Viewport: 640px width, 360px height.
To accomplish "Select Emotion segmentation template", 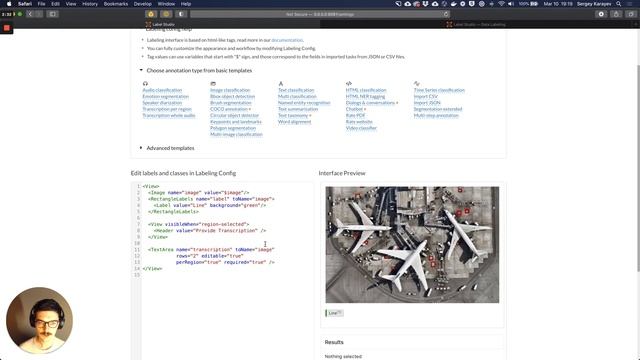I will pos(165,96).
